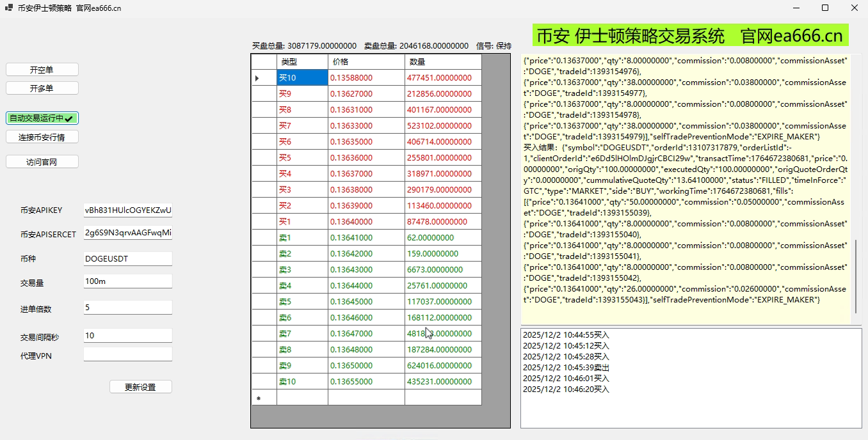Click the 交易间隔秒 input field

pos(128,336)
